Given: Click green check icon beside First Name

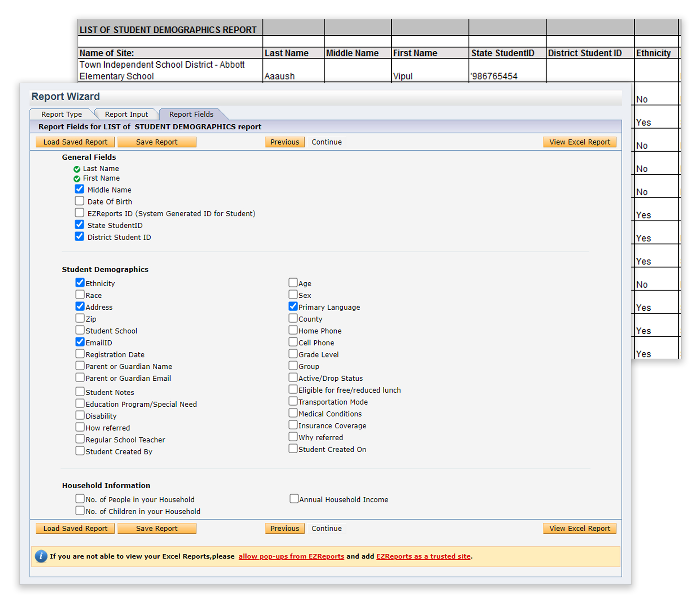Looking at the screenshot, I should point(77,179).
